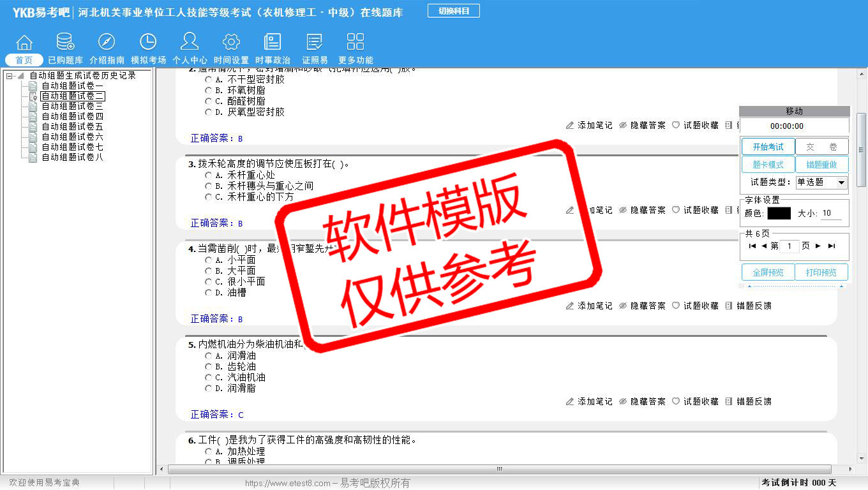This screenshot has height=490, width=868.
Task: Open the www.etest8.com link
Action: [288, 484]
